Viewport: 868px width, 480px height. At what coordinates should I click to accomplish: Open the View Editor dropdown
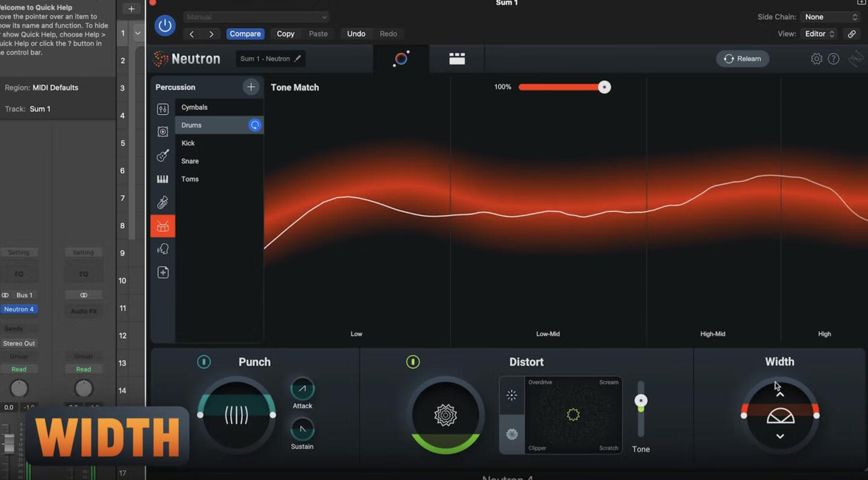[x=820, y=34]
